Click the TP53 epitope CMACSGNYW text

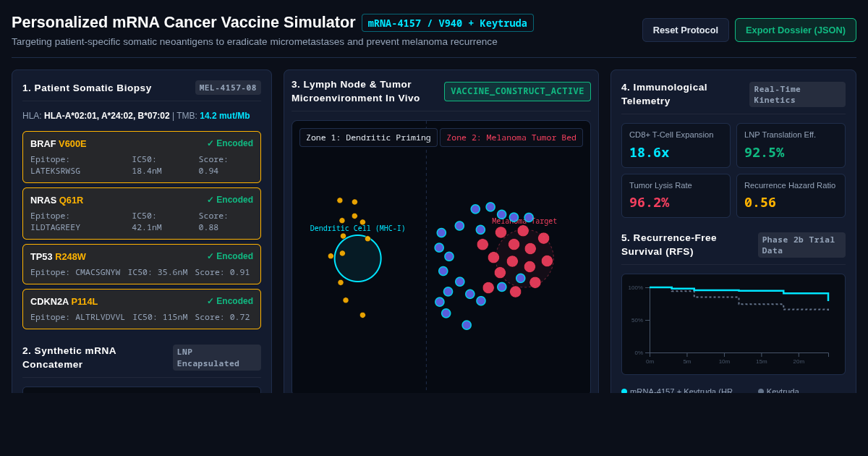98,273
